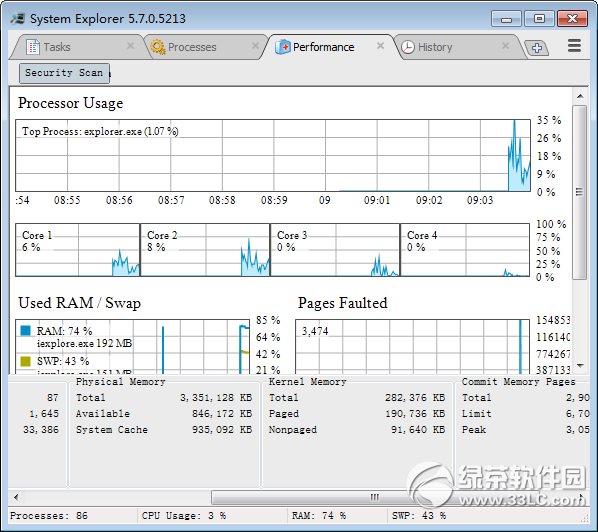Click the 09:01 time label
The image size is (598, 532).
pos(377,200)
